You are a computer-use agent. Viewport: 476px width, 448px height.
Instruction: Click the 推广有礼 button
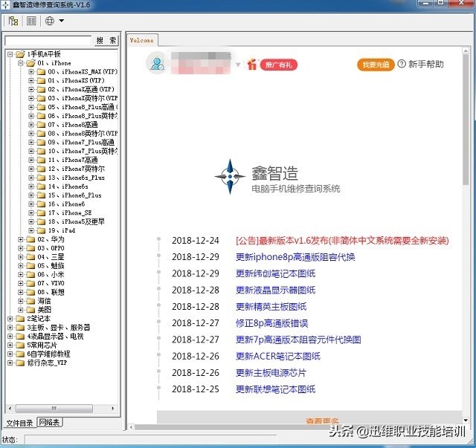click(279, 65)
